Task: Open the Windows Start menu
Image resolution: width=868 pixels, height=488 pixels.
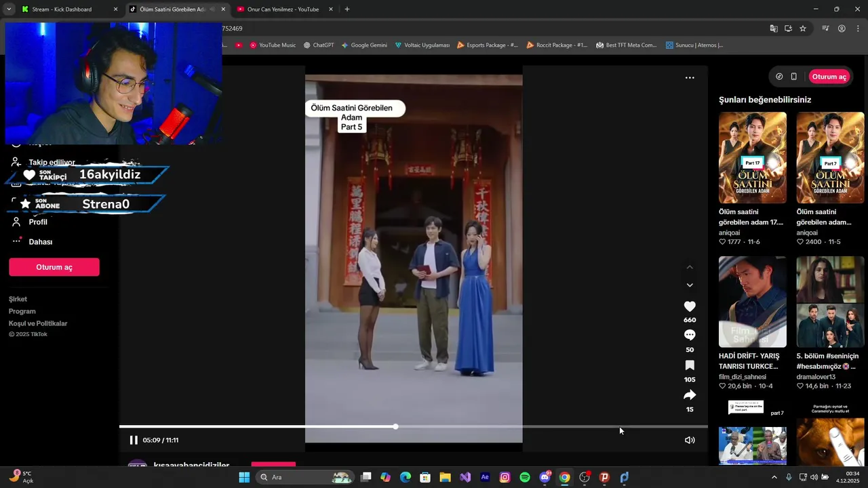Action: (244, 477)
